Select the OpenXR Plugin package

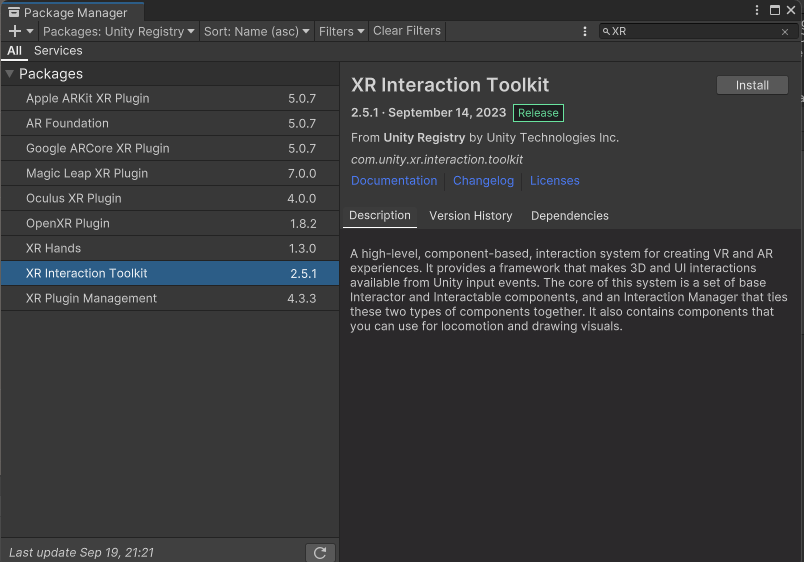coord(170,224)
